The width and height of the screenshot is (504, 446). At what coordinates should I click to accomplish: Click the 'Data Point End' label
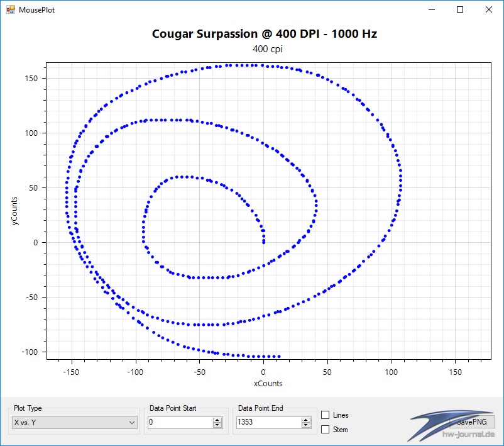pos(261,408)
